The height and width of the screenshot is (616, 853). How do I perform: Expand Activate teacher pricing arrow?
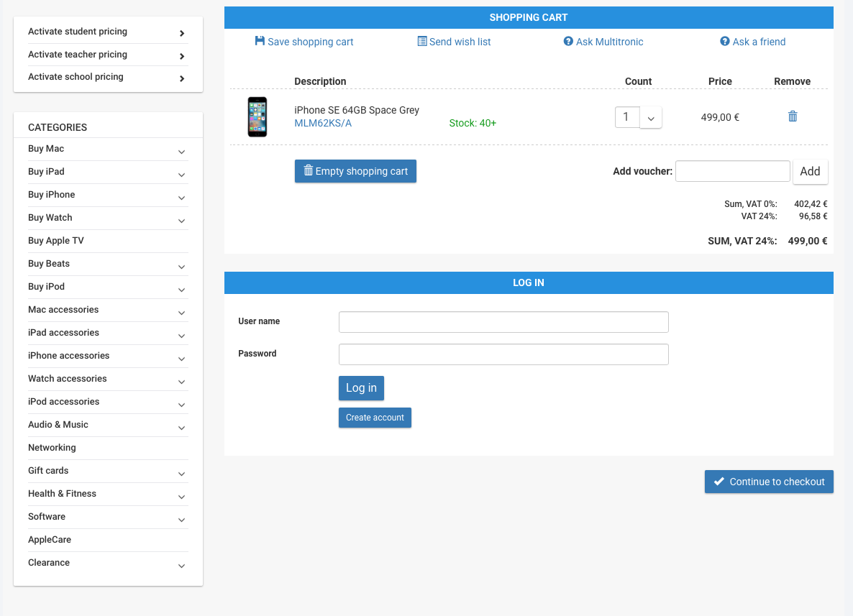click(x=182, y=56)
